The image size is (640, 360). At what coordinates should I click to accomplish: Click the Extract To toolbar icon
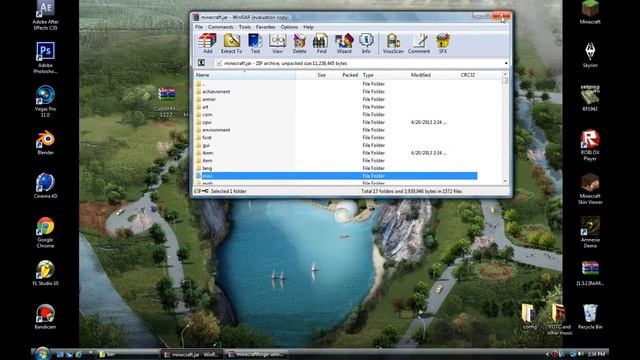[231, 43]
